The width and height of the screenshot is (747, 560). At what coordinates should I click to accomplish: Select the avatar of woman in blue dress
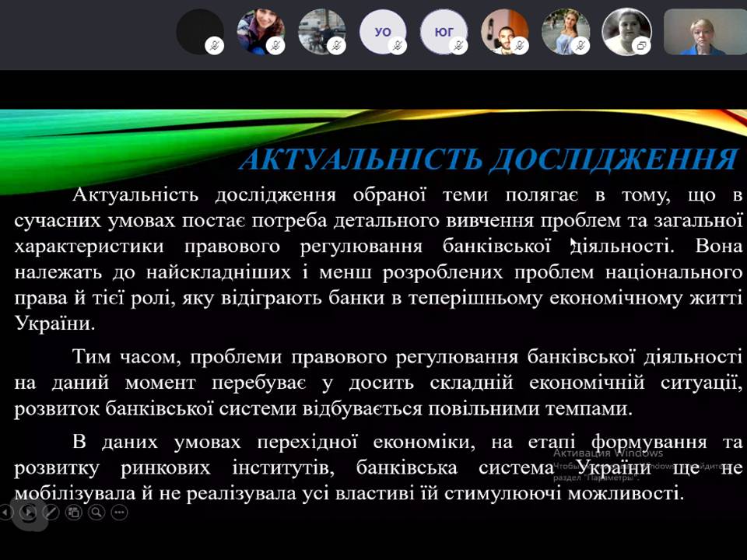[564, 31]
